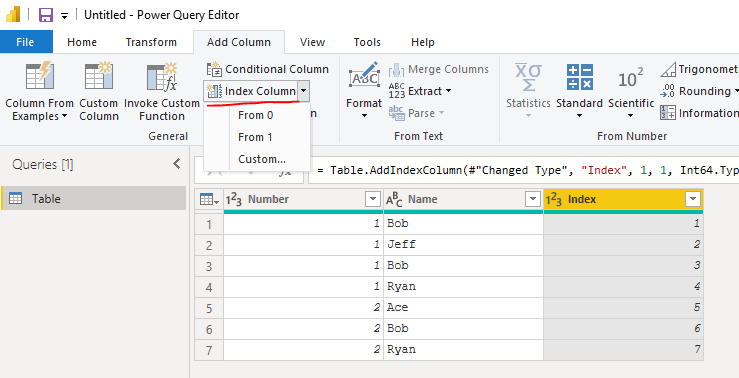Click the Ryan cell in row 4

[x=463, y=287]
